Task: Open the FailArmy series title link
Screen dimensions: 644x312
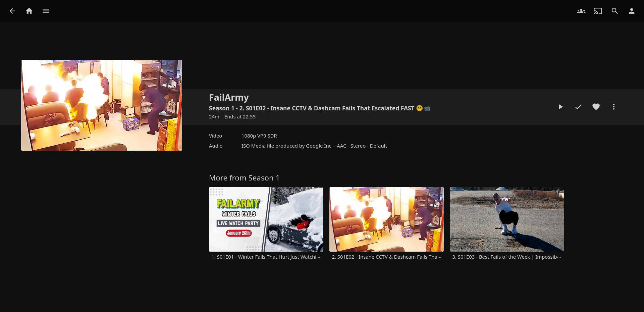Action: pos(229,98)
